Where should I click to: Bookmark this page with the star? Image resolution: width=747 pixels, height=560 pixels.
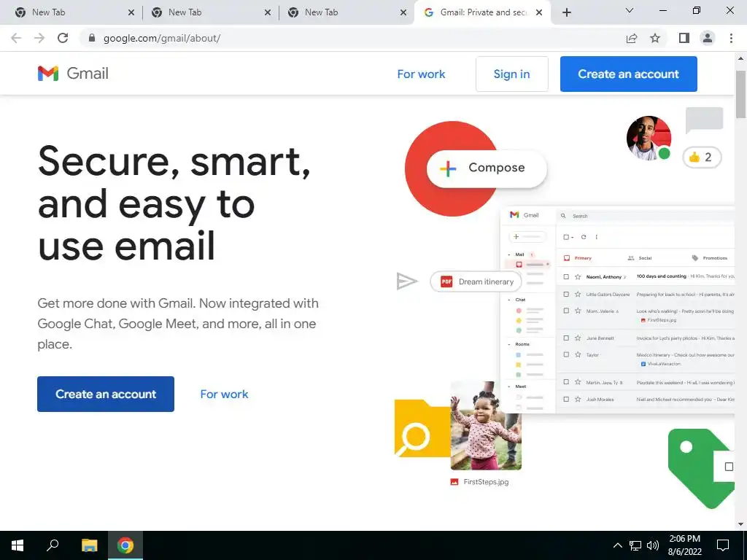tap(655, 38)
